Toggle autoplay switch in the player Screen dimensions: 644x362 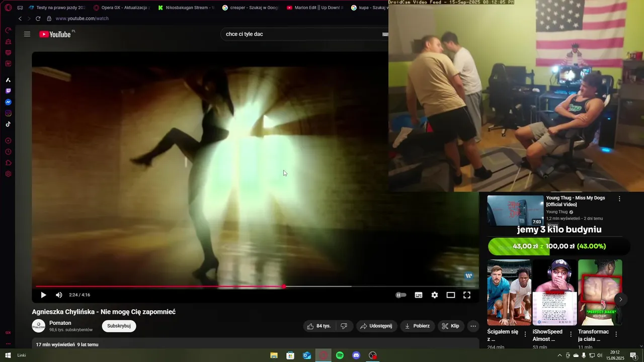coord(401,295)
